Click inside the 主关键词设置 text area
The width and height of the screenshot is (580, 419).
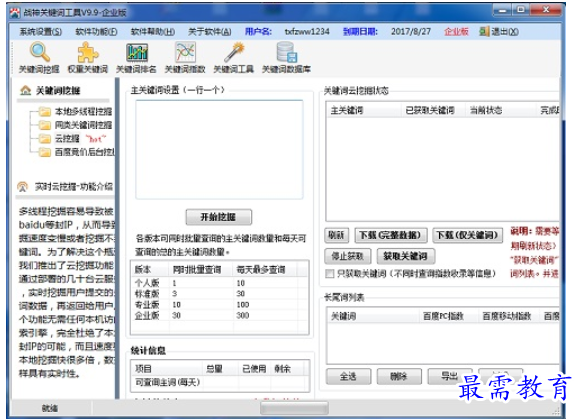pos(219,149)
